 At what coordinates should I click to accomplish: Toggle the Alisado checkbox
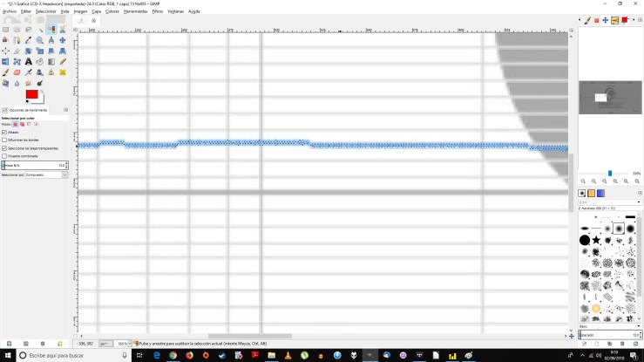point(4,132)
